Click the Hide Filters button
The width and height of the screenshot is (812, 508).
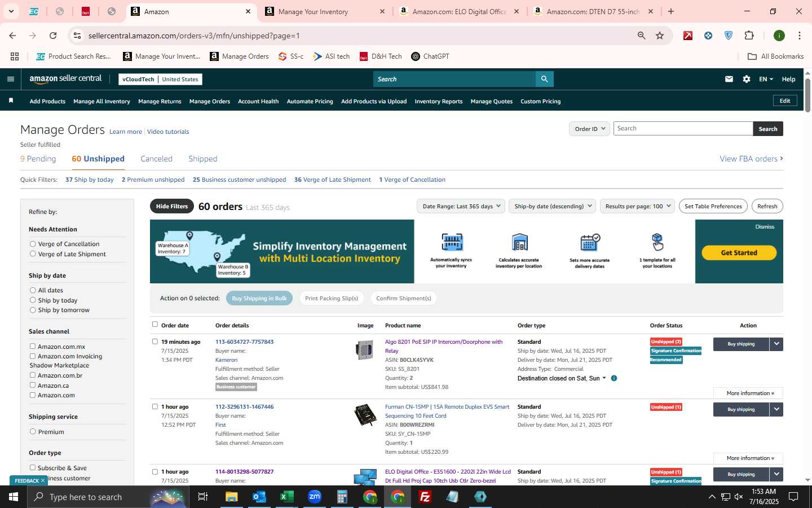172,206
